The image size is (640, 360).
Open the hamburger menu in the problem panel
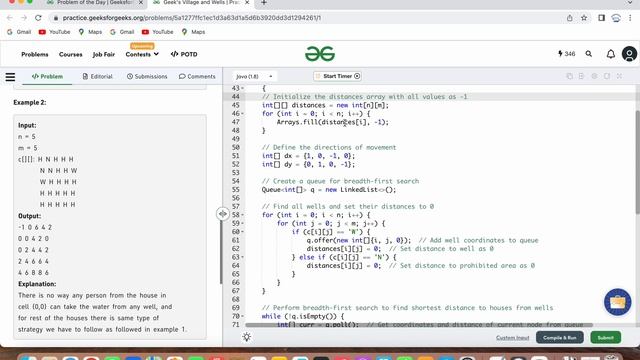pyautogui.click(x=10, y=77)
